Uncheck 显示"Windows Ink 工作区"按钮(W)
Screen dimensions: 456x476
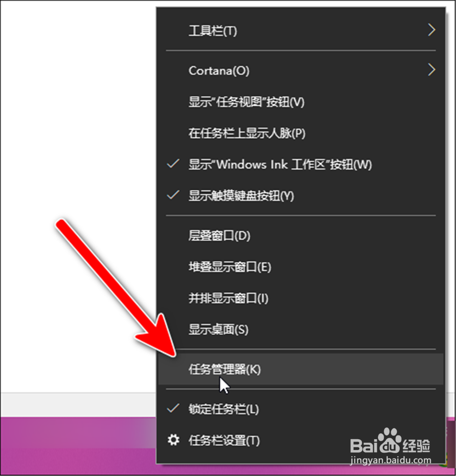click(x=301, y=164)
